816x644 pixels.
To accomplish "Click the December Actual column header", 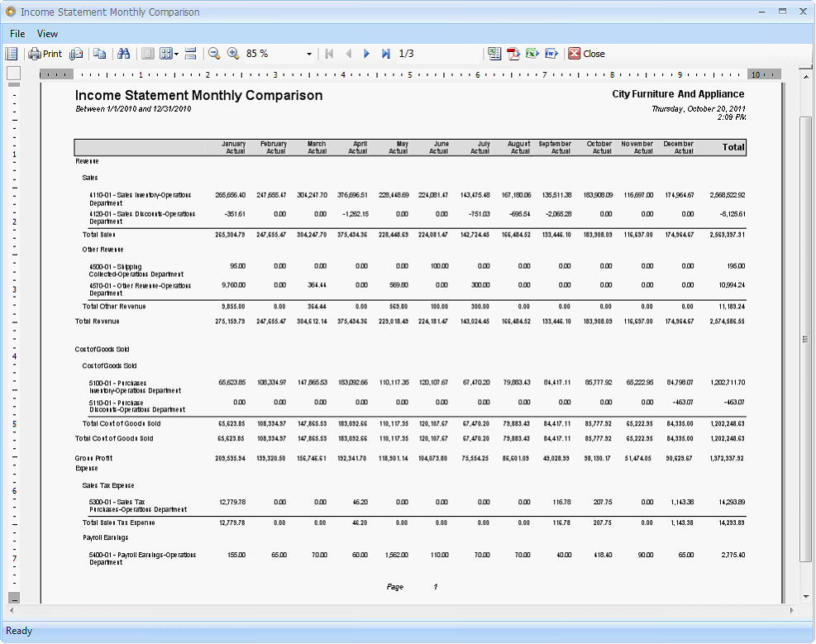I will tap(678, 147).
